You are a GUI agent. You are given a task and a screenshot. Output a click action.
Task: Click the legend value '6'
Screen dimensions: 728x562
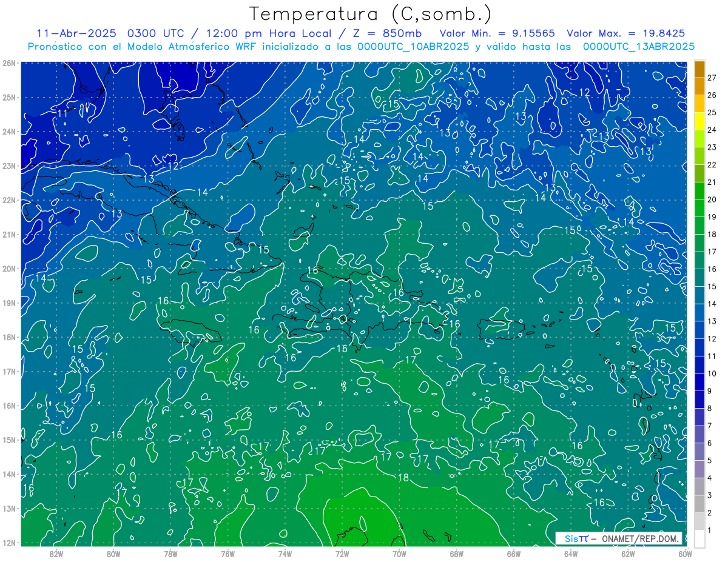(710, 444)
